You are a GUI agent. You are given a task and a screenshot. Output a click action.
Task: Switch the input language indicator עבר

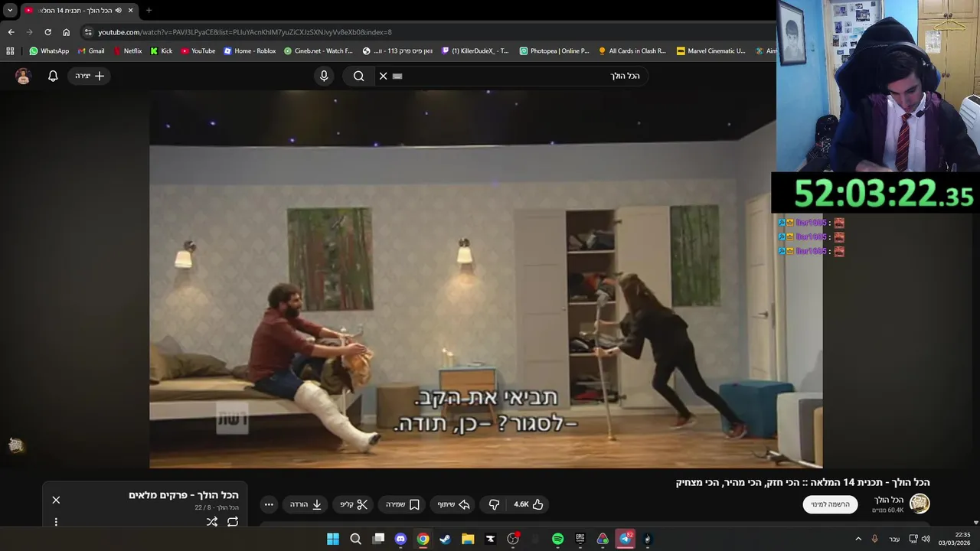click(x=894, y=539)
